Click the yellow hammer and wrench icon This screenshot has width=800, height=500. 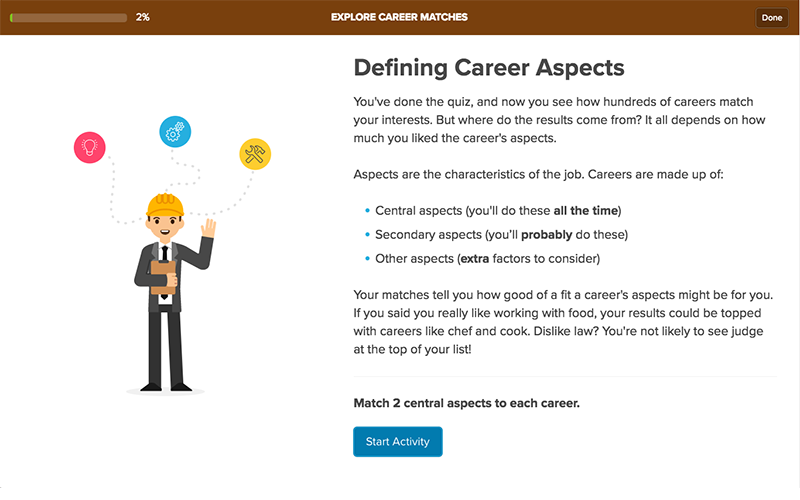coord(255,154)
